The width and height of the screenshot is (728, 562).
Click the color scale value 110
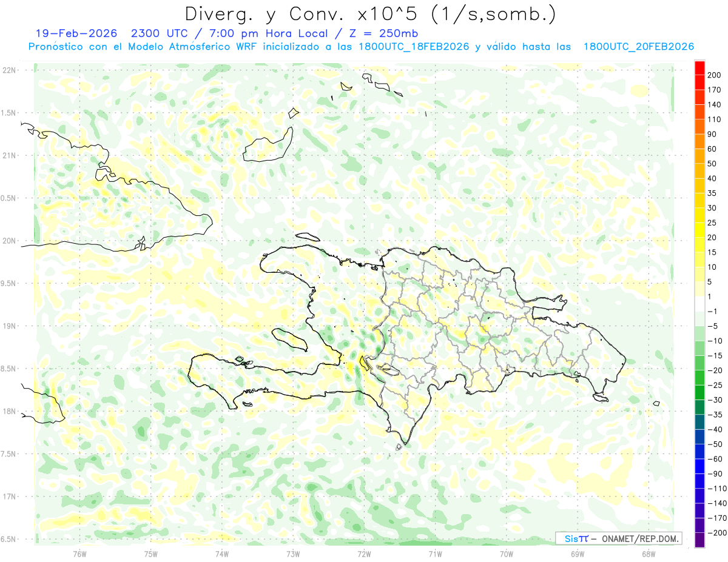715,119
